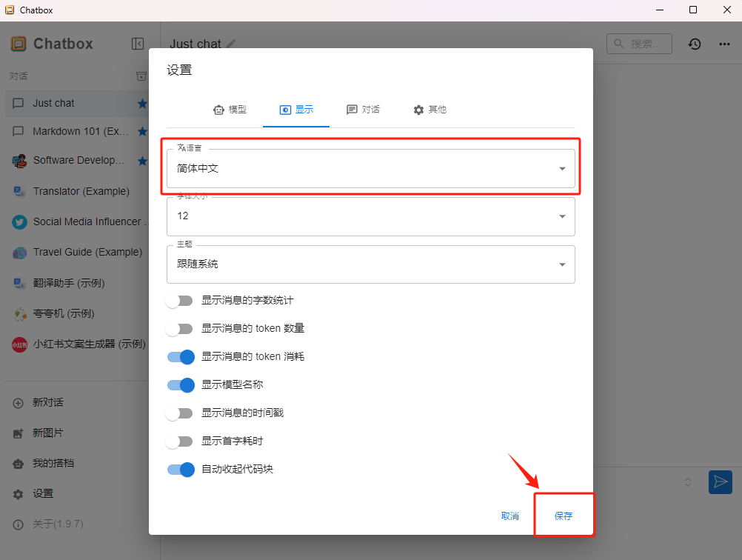Click the gear icon for sidebar 设置
This screenshot has width=742, height=560.
pyautogui.click(x=18, y=494)
